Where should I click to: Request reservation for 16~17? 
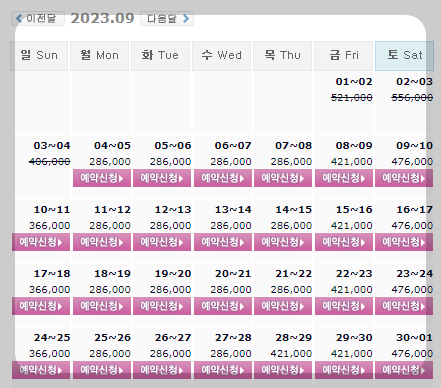[x=404, y=242]
